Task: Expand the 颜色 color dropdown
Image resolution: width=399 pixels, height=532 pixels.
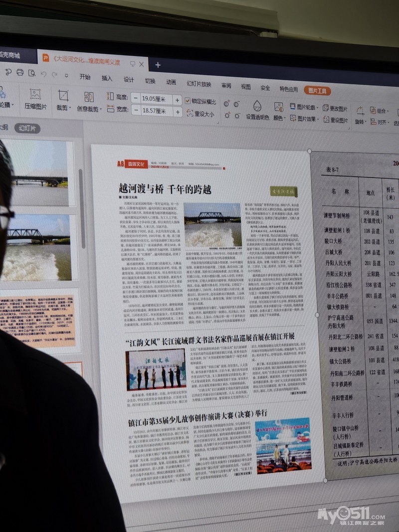Action: pyautogui.click(x=279, y=118)
